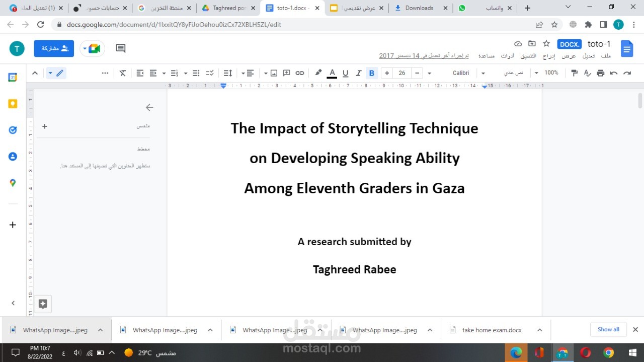This screenshot has width=644, height=362.
Task: Clear formatting from the selection
Action: (x=123, y=73)
